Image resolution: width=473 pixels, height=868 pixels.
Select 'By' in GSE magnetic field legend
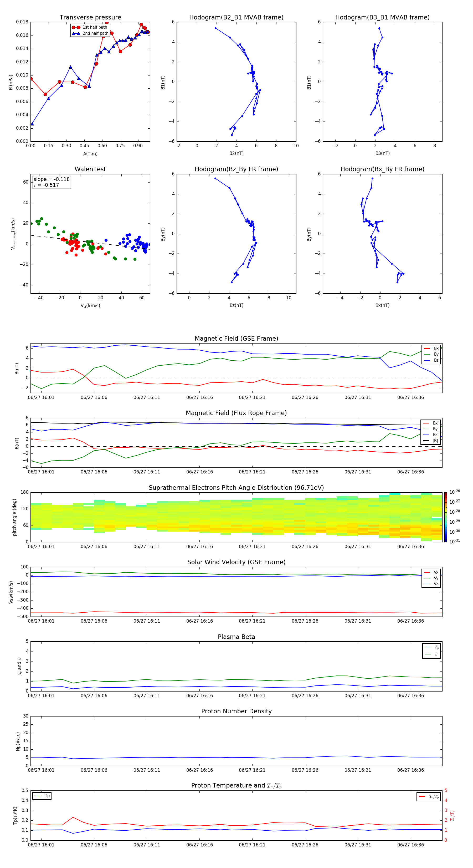tap(431, 354)
